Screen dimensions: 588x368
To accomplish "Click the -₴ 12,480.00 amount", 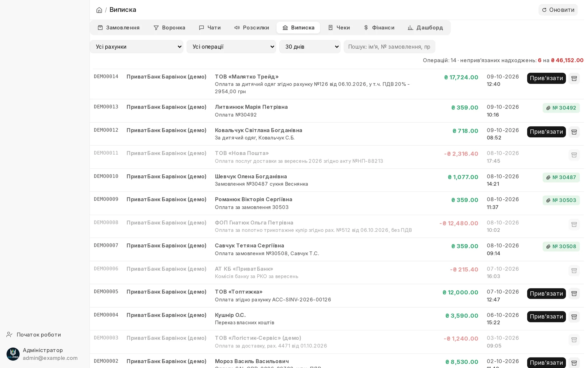I will click(459, 223).
